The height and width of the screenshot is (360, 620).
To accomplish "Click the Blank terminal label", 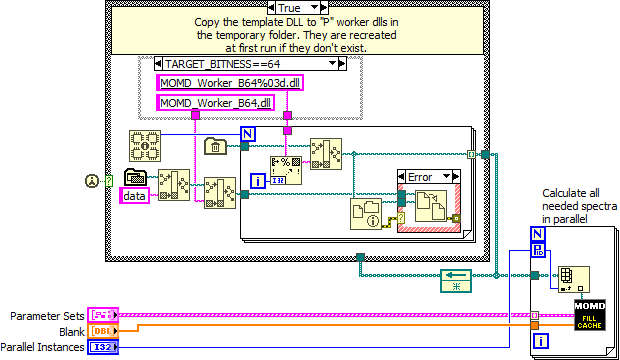I will (72, 332).
